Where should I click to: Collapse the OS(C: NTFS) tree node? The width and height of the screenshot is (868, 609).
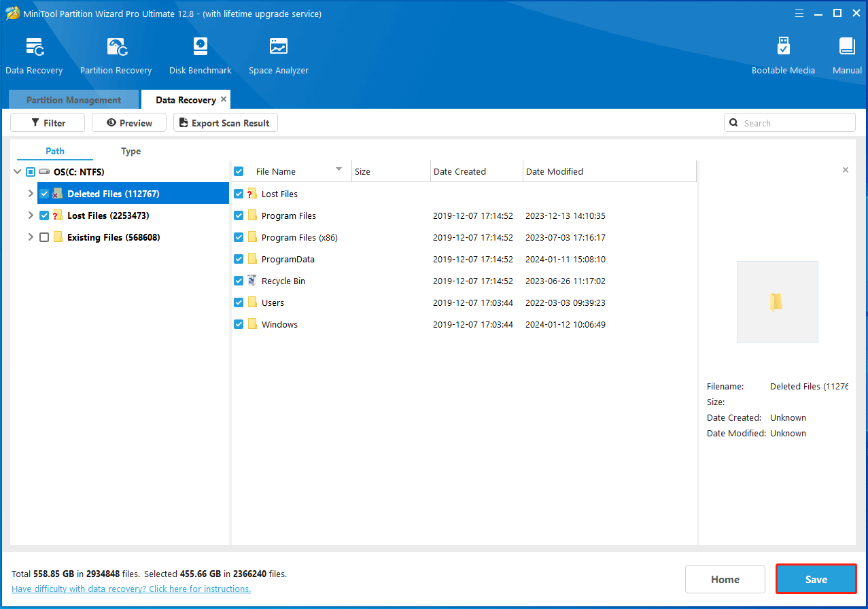tap(17, 172)
